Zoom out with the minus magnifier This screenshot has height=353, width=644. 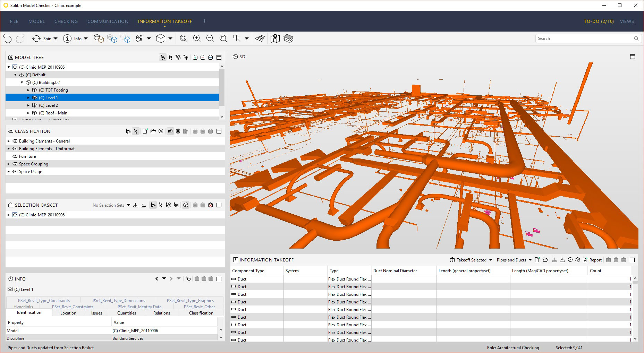pyautogui.click(x=210, y=38)
